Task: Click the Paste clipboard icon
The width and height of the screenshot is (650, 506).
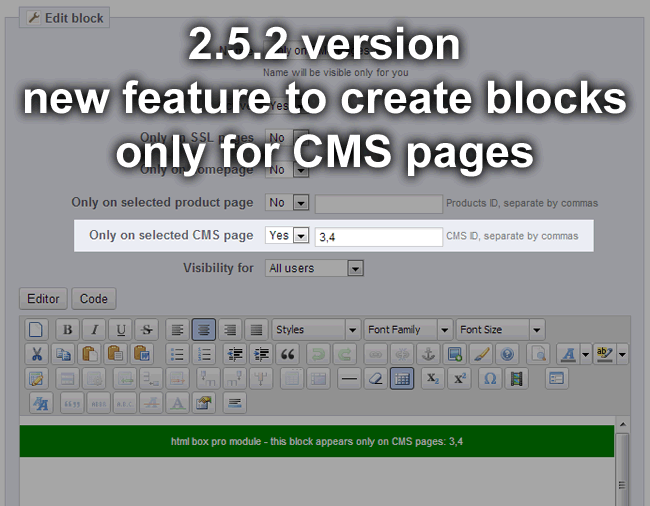Action: [x=90, y=354]
